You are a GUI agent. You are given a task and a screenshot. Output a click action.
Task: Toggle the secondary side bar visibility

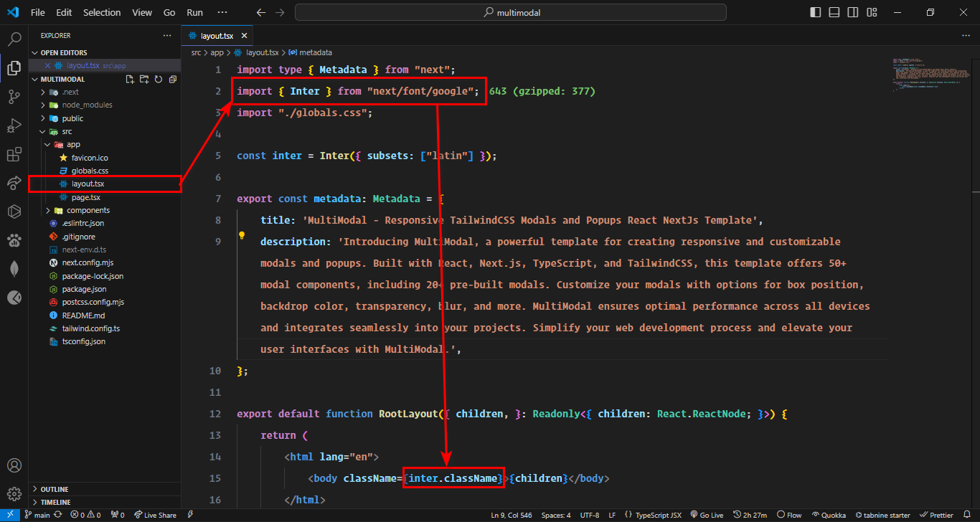click(x=852, y=13)
